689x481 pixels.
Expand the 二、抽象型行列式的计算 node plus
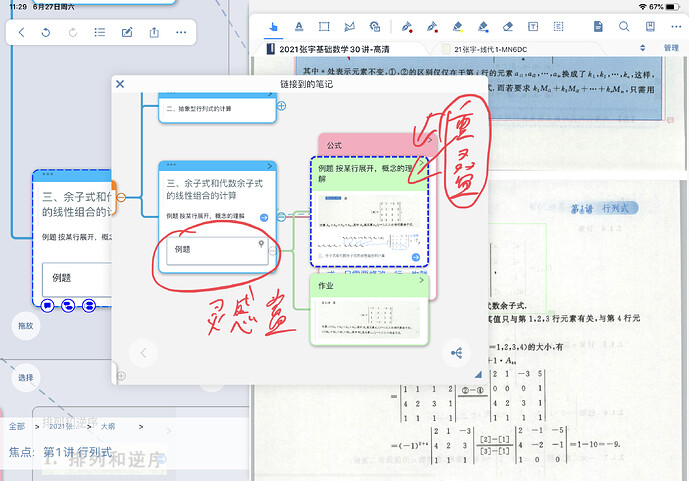pyautogui.click(x=282, y=106)
